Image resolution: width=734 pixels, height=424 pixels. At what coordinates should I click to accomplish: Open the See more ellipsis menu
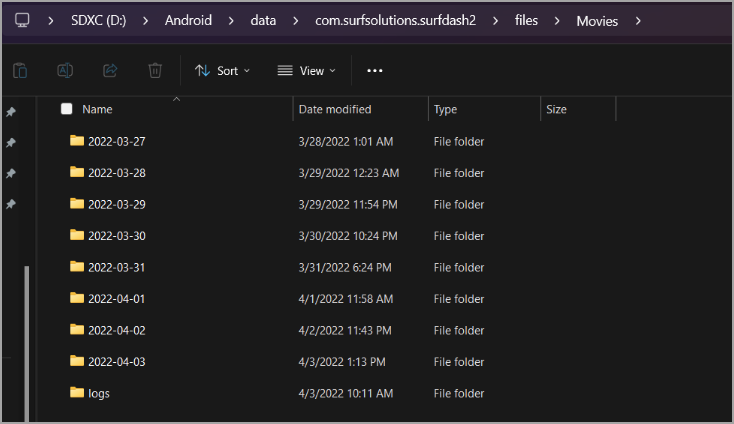pyautogui.click(x=375, y=71)
